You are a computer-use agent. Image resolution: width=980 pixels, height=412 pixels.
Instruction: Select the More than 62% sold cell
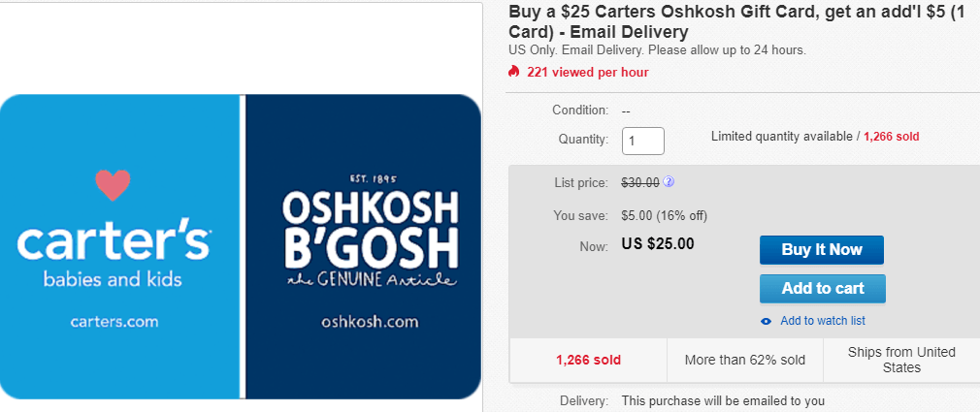pyautogui.click(x=745, y=361)
